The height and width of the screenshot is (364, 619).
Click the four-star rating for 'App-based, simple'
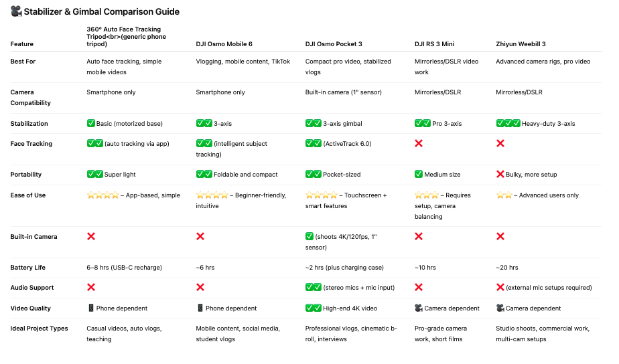(103, 195)
